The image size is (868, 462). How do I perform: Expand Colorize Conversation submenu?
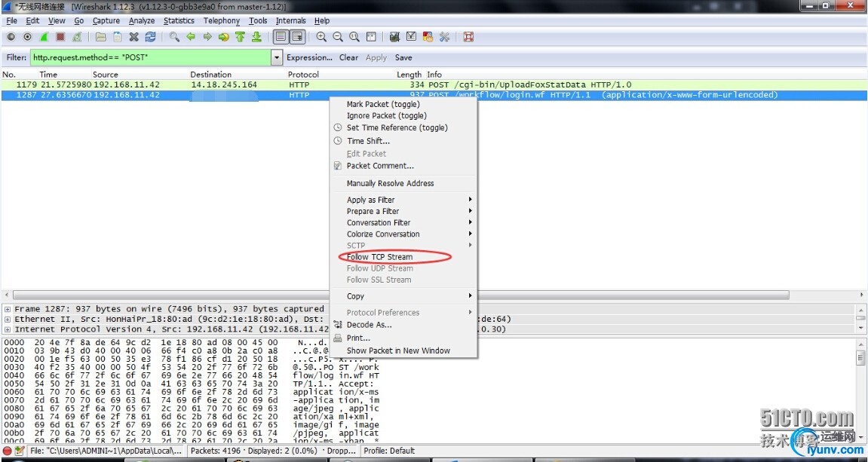click(403, 234)
